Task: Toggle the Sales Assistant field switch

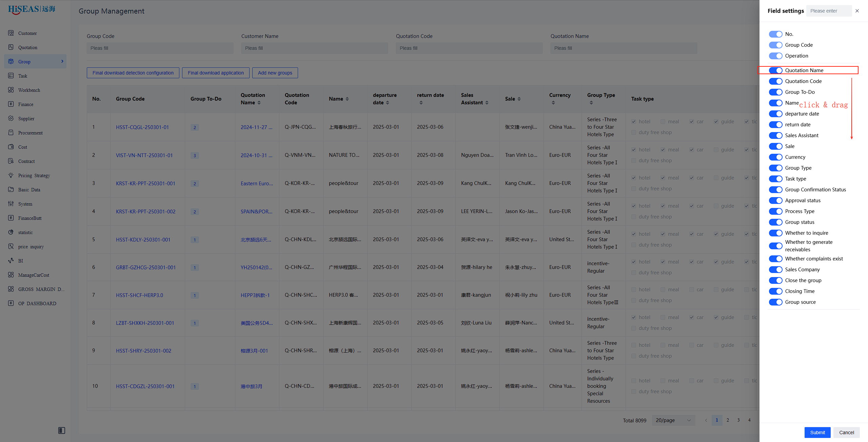Action: [x=775, y=135]
